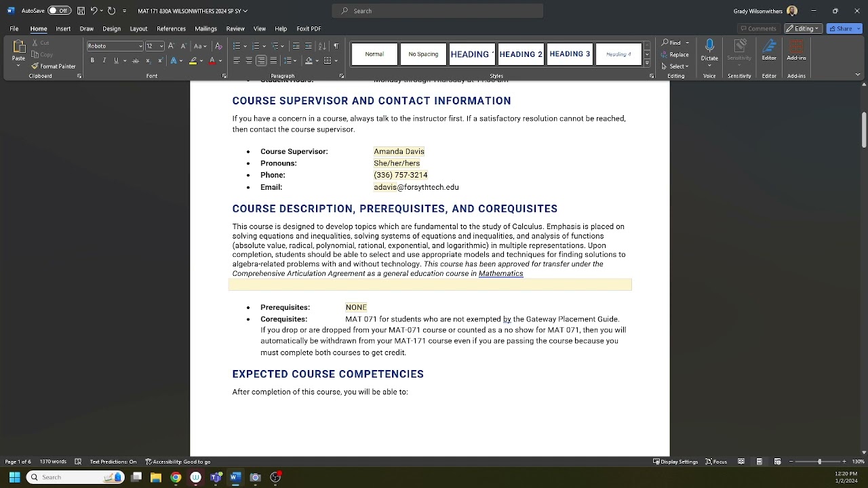
Task: Decrease paragraph indent
Action: coord(296,46)
